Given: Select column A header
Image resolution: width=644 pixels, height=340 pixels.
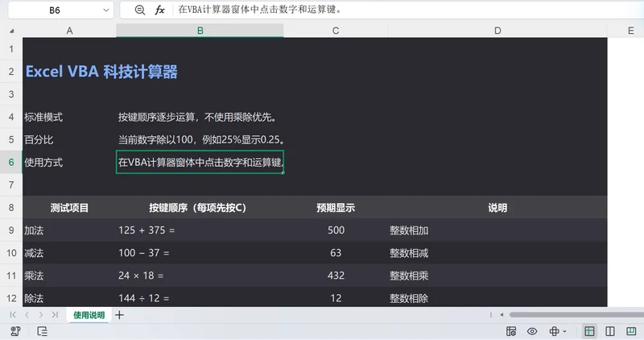Looking at the screenshot, I should coord(69,31).
